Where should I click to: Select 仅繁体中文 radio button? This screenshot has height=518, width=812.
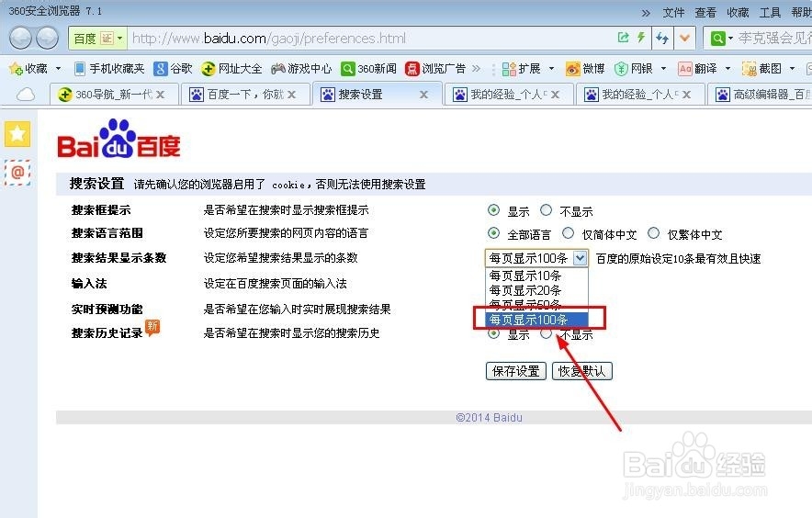click(x=653, y=233)
